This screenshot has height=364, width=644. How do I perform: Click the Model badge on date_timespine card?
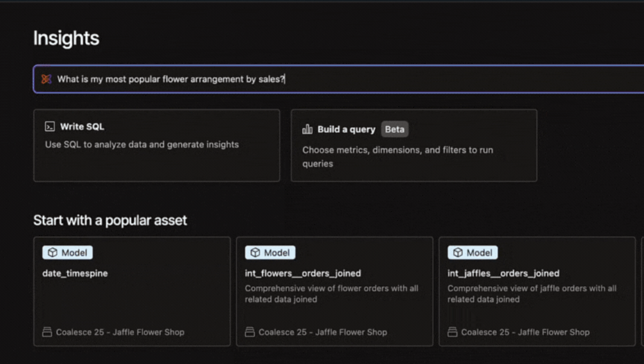click(x=68, y=253)
